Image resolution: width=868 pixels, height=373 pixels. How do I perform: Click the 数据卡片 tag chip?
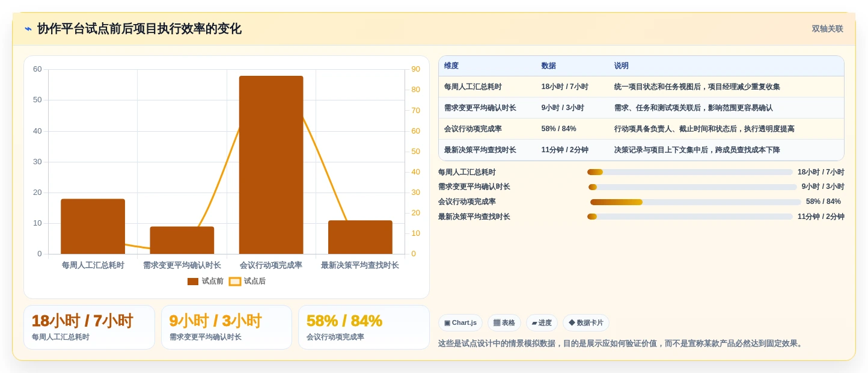[586, 323]
